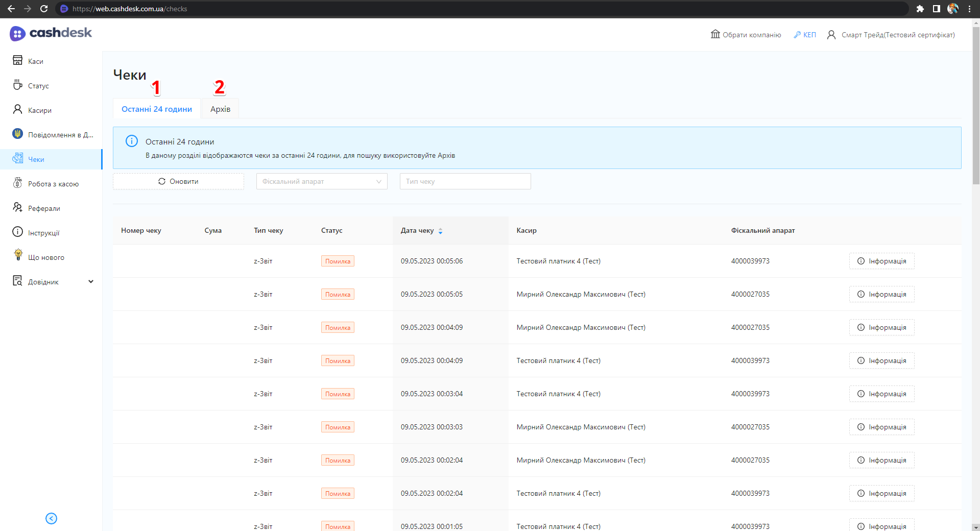980x531 pixels.
Task: Click the Що нового lightbulb icon
Action: coord(18,255)
